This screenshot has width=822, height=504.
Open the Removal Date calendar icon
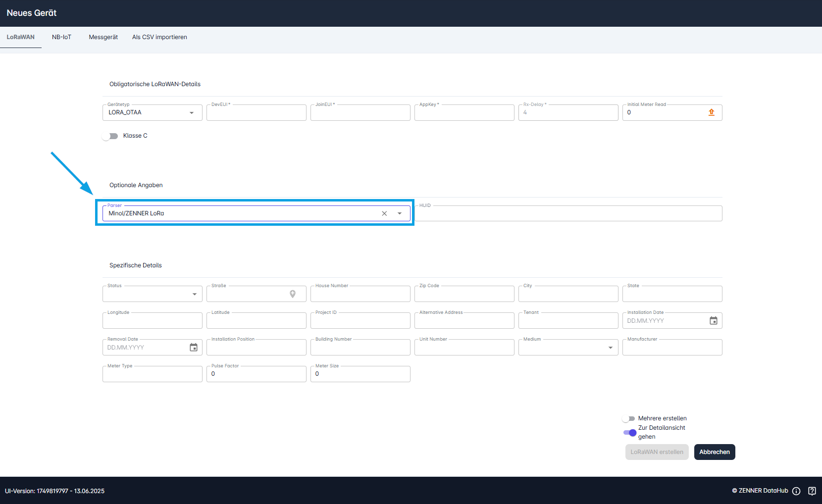pyautogui.click(x=193, y=347)
